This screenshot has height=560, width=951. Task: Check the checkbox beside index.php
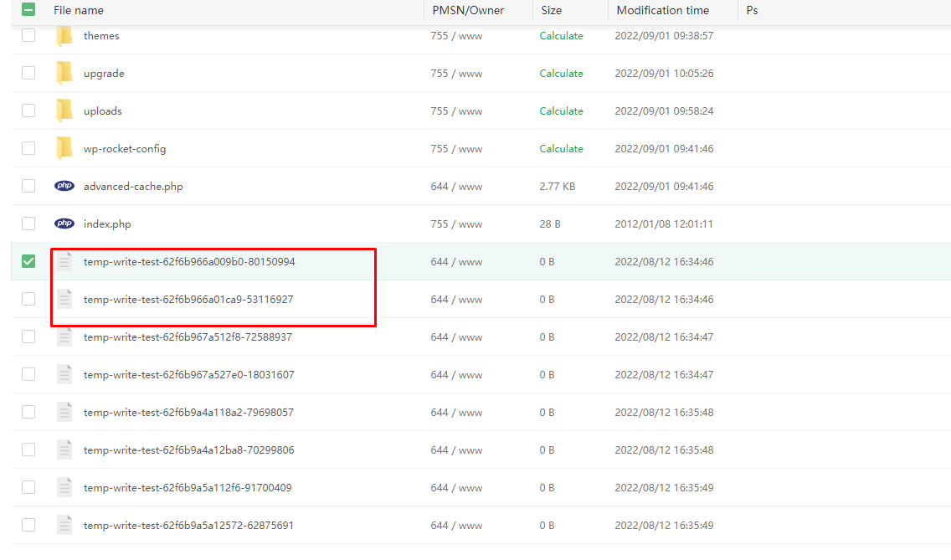[28, 223]
